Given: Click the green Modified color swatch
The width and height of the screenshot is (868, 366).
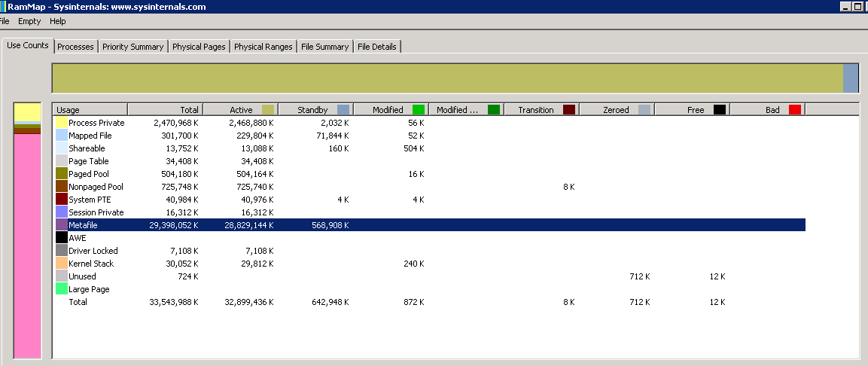Looking at the screenshot, I should 419,110.
